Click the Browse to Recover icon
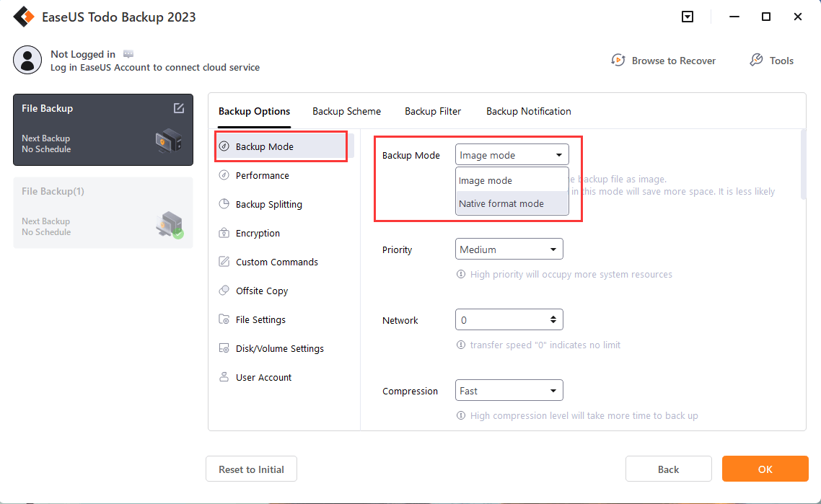 point(618,60)
